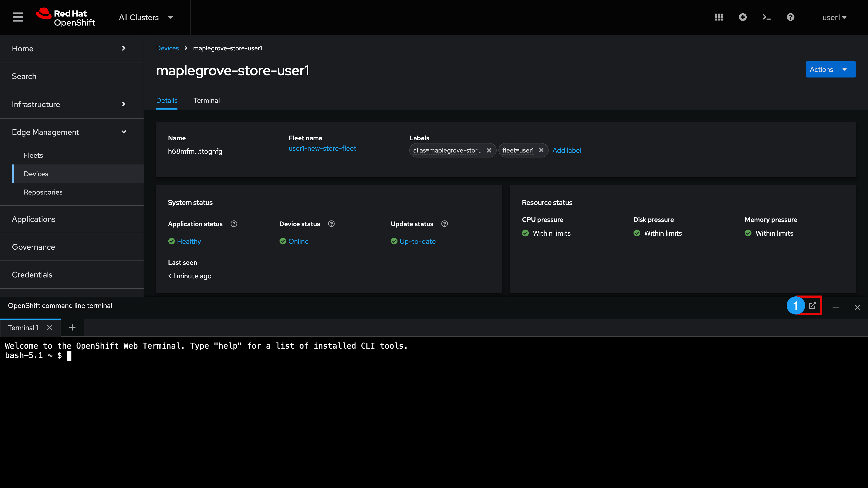Switch to the device Terminal tab

tap(206, 100)
